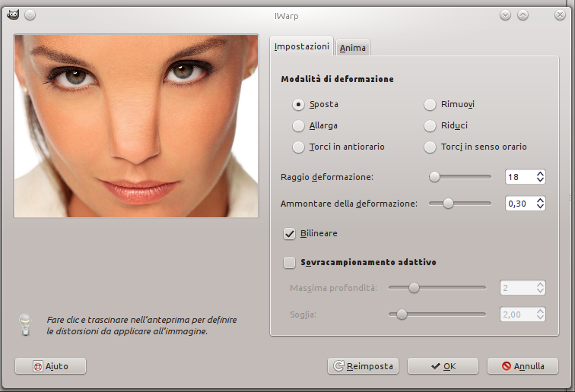This screenshot has height=392, width=575.
Task: Cancel with the Annulla button
Action: point(523,366)
